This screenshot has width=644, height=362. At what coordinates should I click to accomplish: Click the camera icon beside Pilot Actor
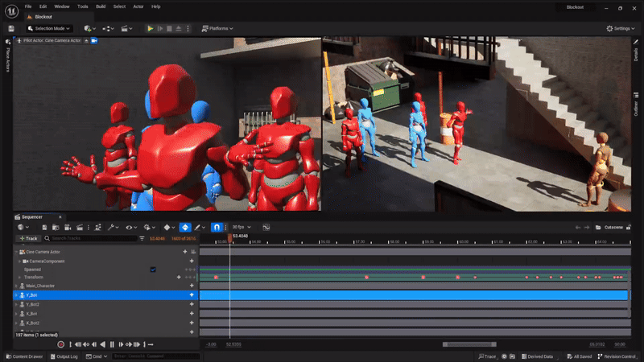(93, 39)
